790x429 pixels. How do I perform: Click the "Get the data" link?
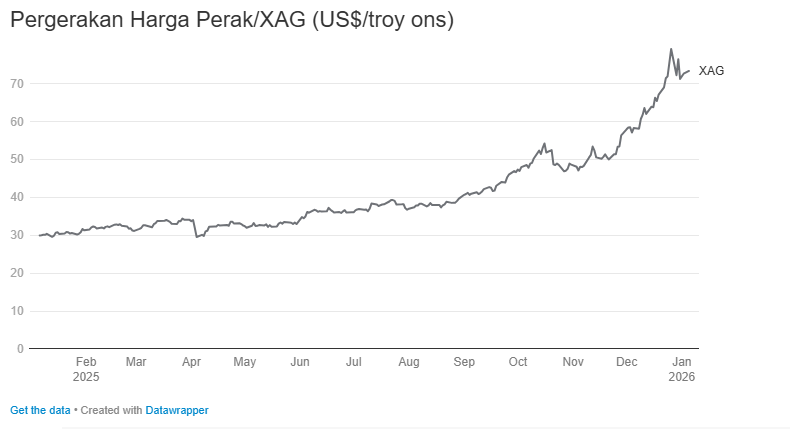(x=41, y=410)
